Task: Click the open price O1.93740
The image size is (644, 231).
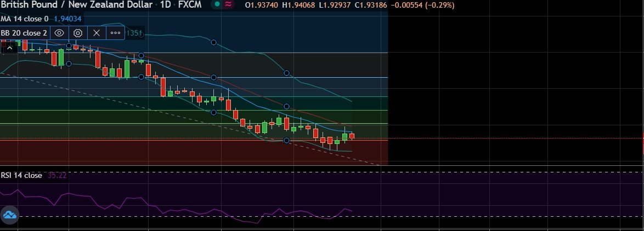Action: click(x=262, y=5)
